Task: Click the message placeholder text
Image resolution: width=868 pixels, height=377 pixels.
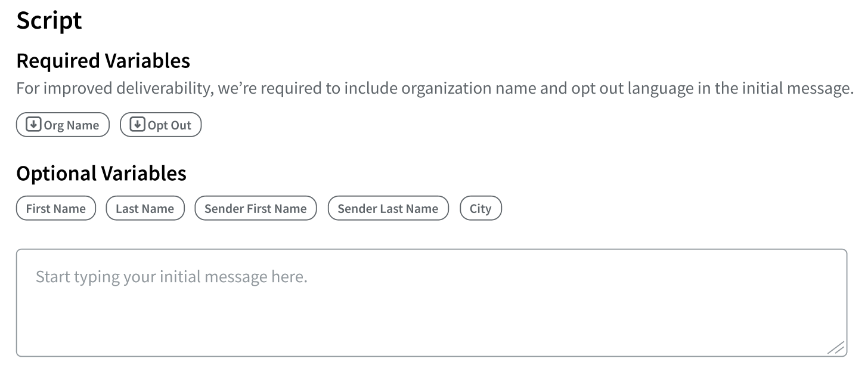Action: [x=170, y=276]
